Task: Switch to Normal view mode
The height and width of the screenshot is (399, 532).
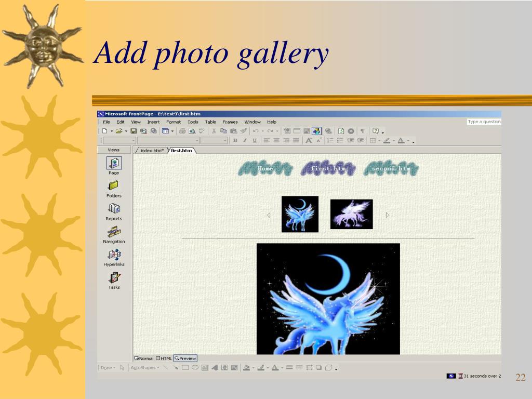Action: click(144, 358)
